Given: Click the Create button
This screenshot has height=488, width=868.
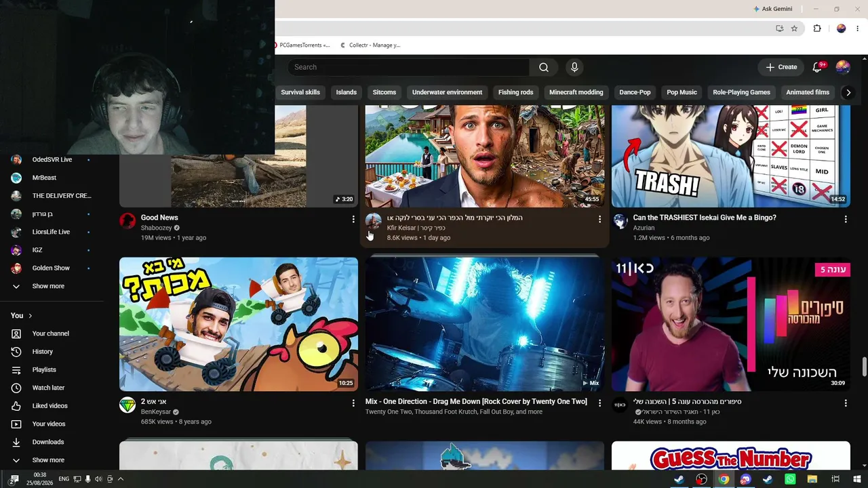Looking at the screenshot, I should pyautogui.click(x=781, y=67).
